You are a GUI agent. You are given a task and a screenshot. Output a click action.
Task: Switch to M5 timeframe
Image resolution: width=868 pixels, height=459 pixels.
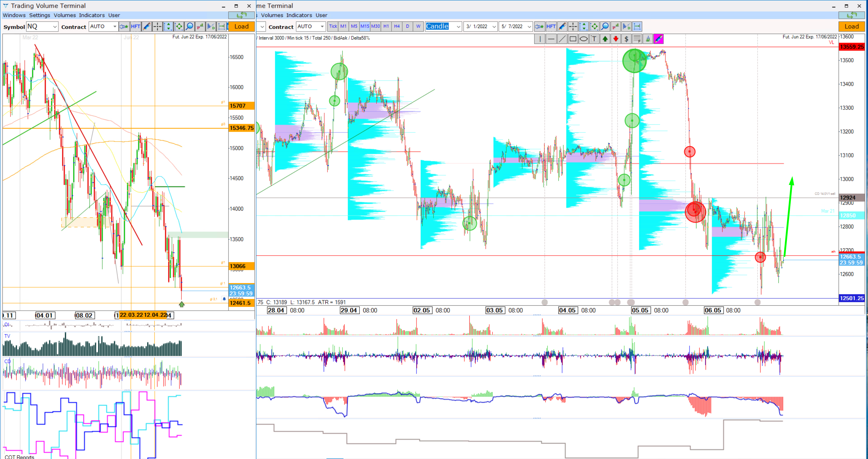click(354, 26)
